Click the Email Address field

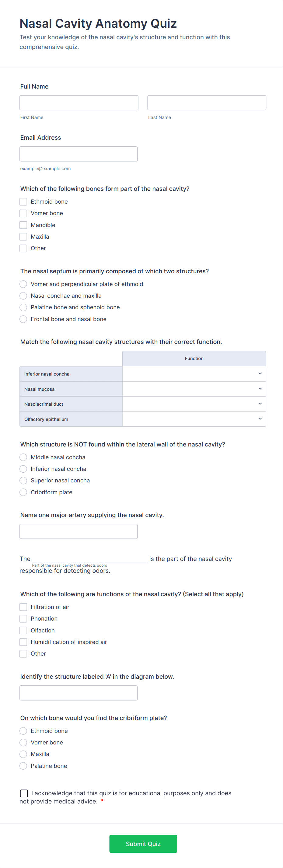click(79, 154)
